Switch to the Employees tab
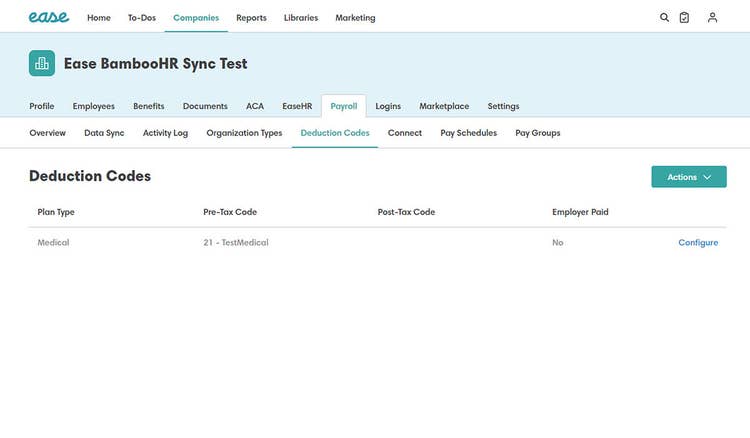The width and height of the screenshot is (750, 438). [x=94, y=106]
